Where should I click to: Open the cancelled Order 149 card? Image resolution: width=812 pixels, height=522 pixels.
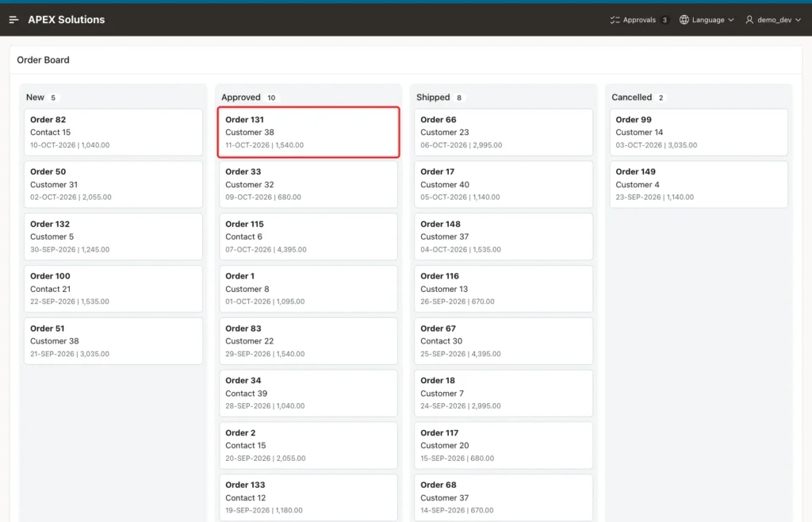coord(699,184)
